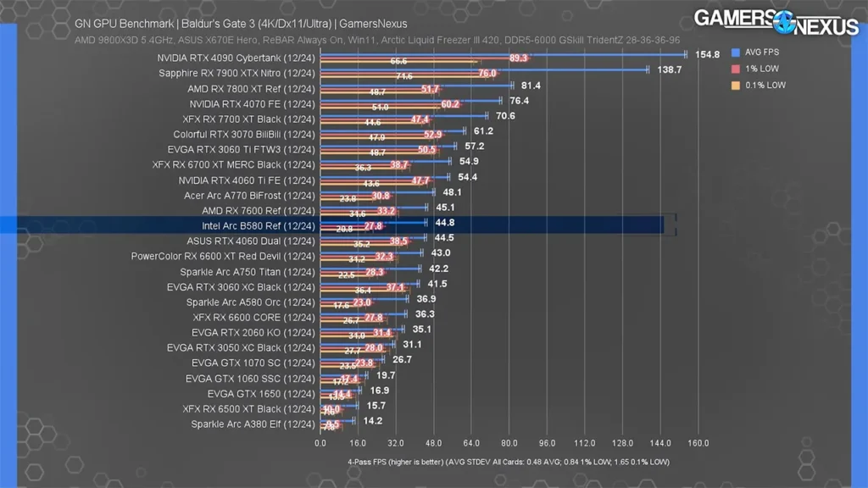Click the '4-Pass FPS (higher is better)' axis caption
868x488 pixels.
click(395, 462)
